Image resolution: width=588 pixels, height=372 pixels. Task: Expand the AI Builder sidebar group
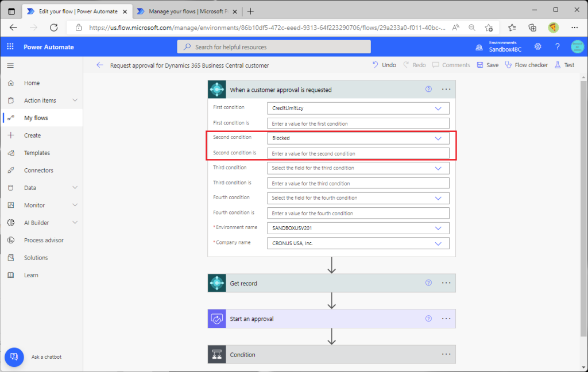coord(75,222)
